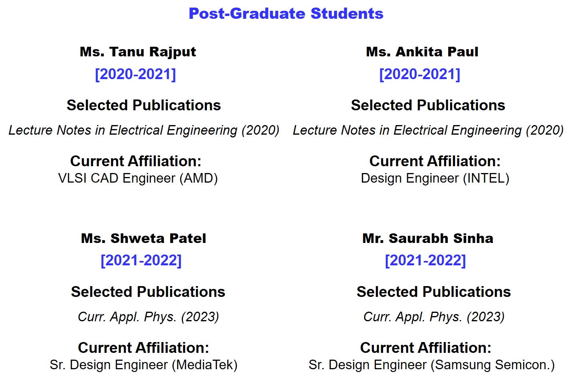Viewport: 572px width, 392px height.
Task: Click Selected Publications under Saurabh Sinha
Action: coord(433,292)
